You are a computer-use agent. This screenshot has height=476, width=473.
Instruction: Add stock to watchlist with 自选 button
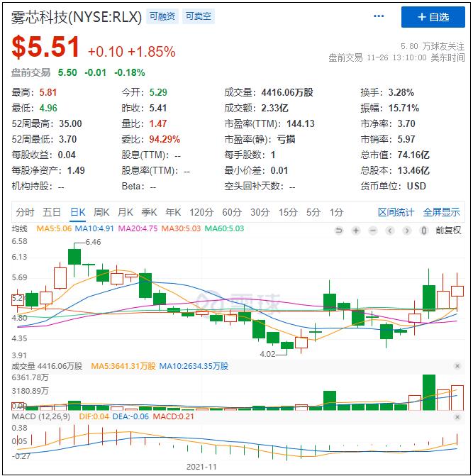coord(433,17)
